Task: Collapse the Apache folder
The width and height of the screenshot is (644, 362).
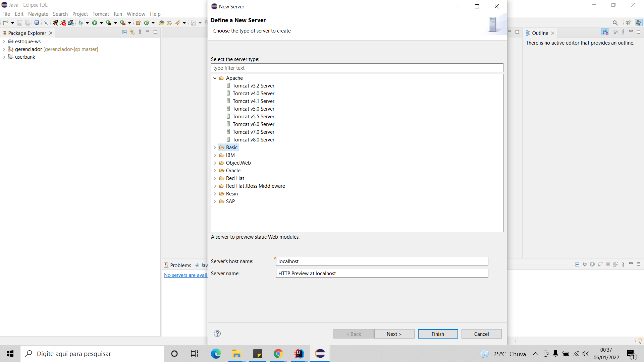Action: tap(215, 78)
